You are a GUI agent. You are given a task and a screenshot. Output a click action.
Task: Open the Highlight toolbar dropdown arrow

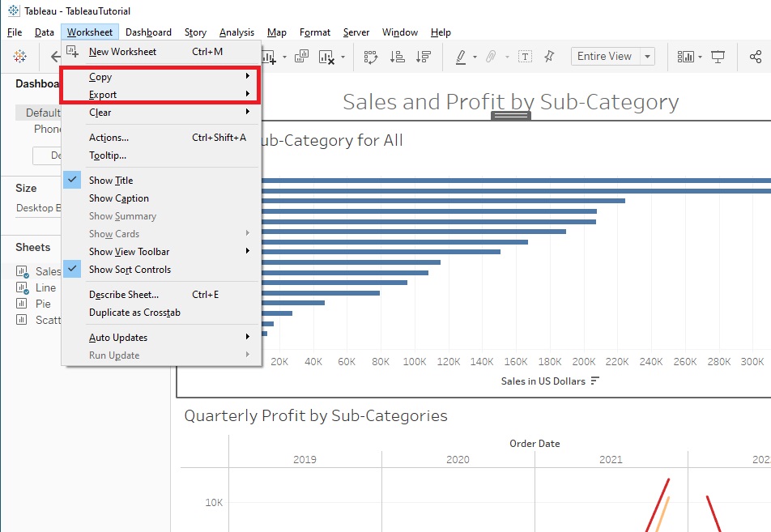tap(475, 57)
